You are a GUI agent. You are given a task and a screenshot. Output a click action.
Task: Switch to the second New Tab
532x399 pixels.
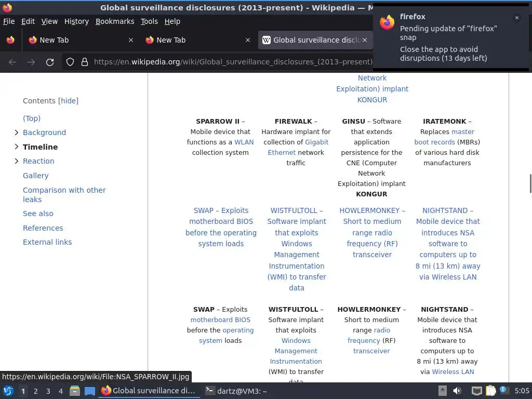tap(198, 40)
